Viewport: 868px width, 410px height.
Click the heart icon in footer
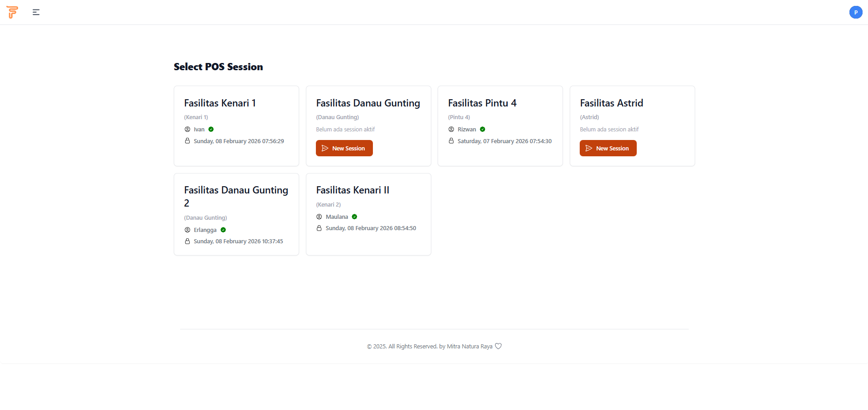[498, 346]
